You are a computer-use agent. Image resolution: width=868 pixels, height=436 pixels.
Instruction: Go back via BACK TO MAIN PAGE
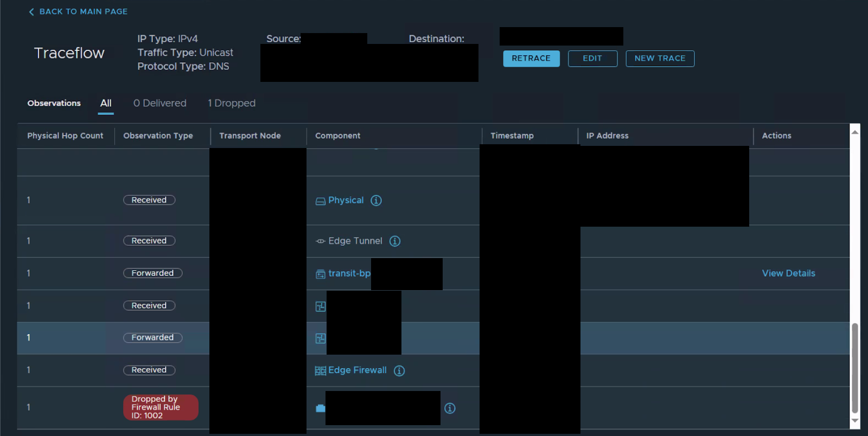pyautogui.click(x=78, y=11)
